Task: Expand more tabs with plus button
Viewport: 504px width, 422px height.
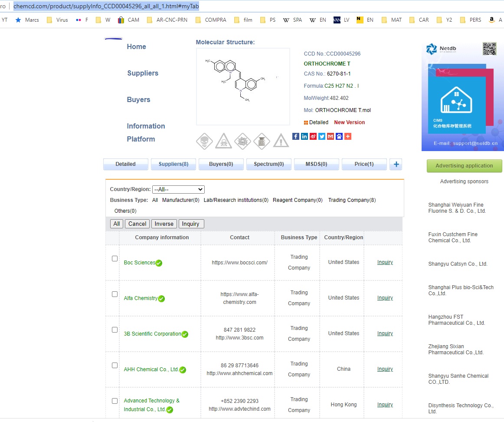Action: coord(396,164)
